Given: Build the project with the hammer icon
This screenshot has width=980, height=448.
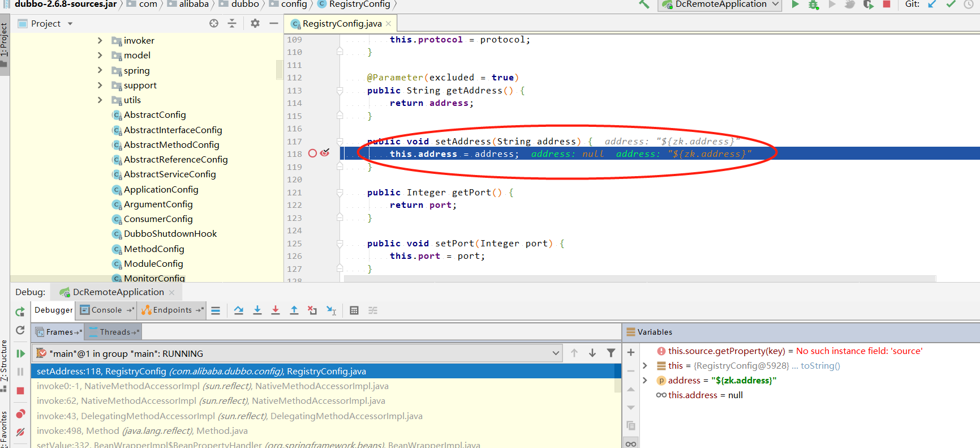Looking at the screenshot, I should pyautogui.click(x=644, y=4).
